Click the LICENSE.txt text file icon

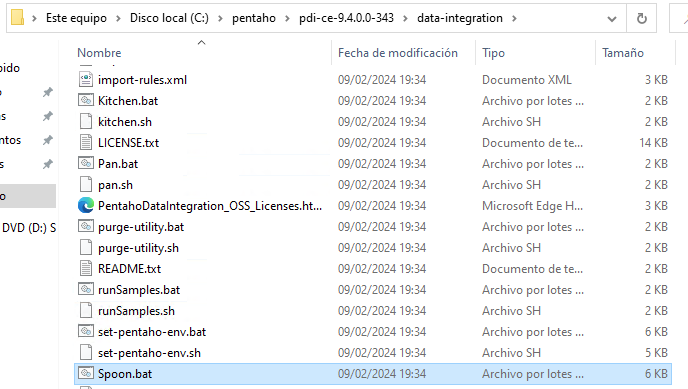coord(86,143)
